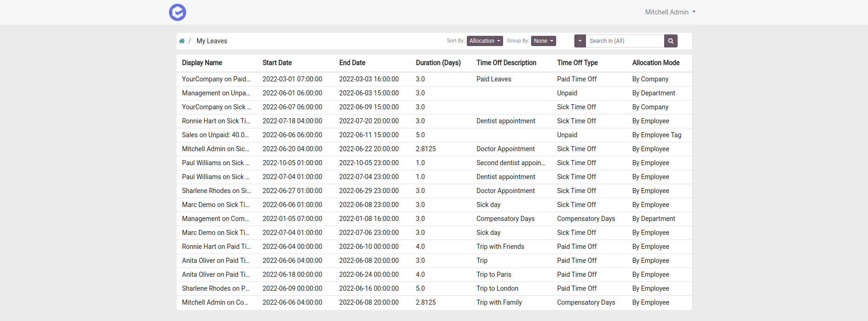
Task: Open the search filter options dropdown
Action: coord(580,41)
